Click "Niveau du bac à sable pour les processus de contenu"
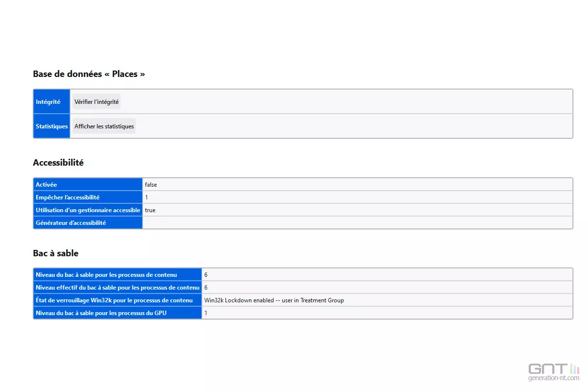 coord(118,275)
